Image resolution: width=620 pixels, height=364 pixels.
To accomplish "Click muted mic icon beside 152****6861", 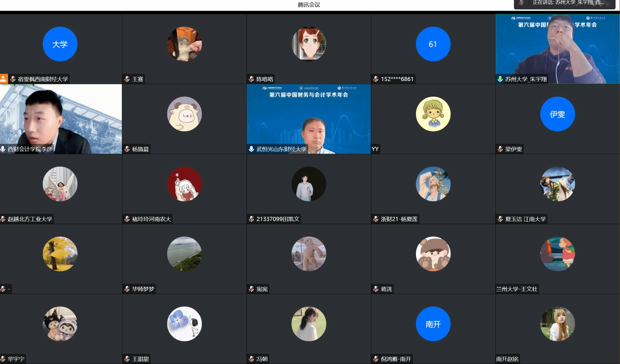I will [x=376, y=79].
